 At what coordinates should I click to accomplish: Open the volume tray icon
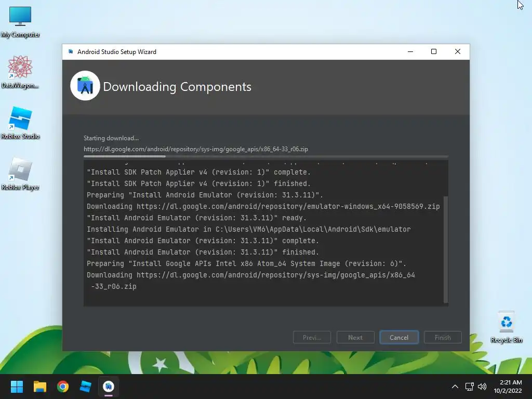[x=482, y=387]
